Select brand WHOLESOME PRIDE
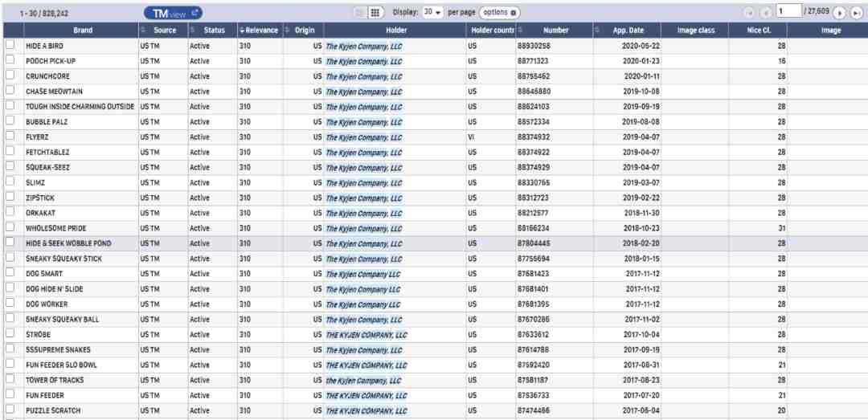The height and width of the screenshot is (420, 868). [x=56, y=229]
